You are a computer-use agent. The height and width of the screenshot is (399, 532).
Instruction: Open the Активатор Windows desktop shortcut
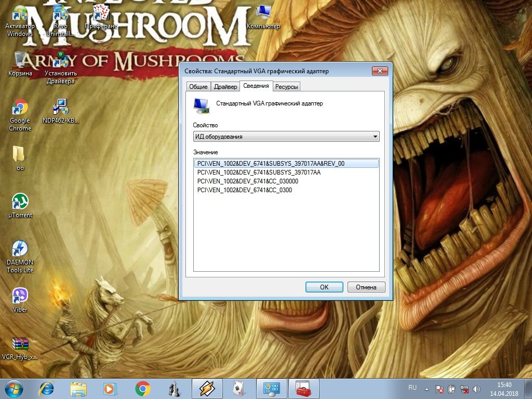tap(20, 21)
